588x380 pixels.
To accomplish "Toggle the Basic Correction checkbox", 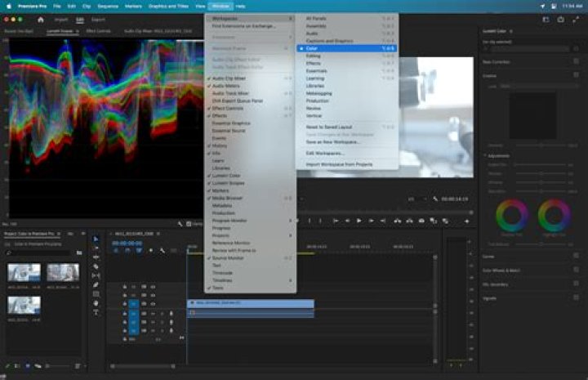I will pyautogui.click(x=577, y=60).
